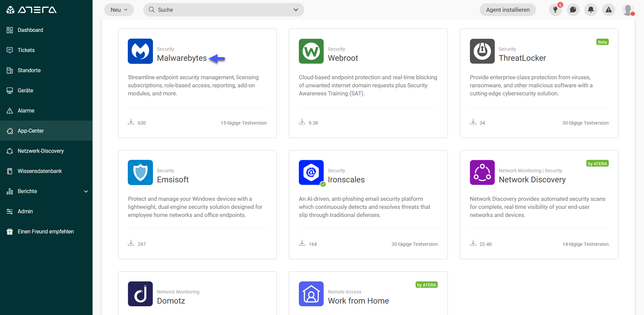The height and width of the screenshot is (315, 644).
Task: Click the '9.3K' download count on Webroot
Action: point(314,123)
